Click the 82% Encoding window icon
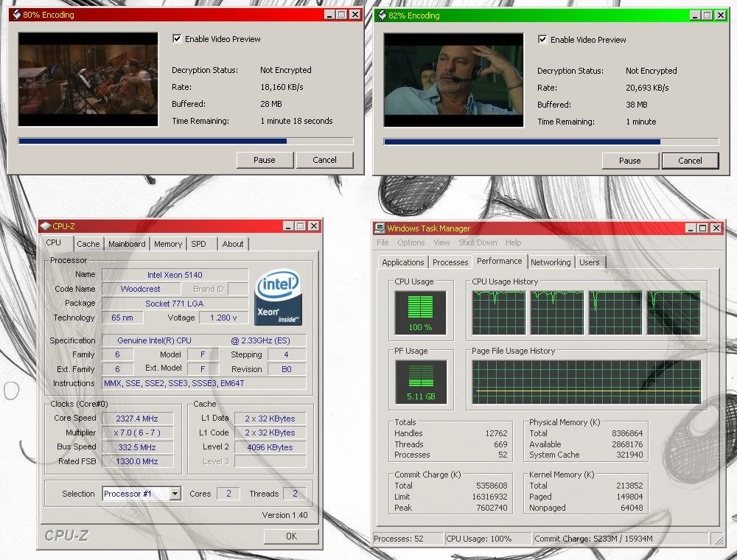737x560 pixels. [x=381, y=15]
